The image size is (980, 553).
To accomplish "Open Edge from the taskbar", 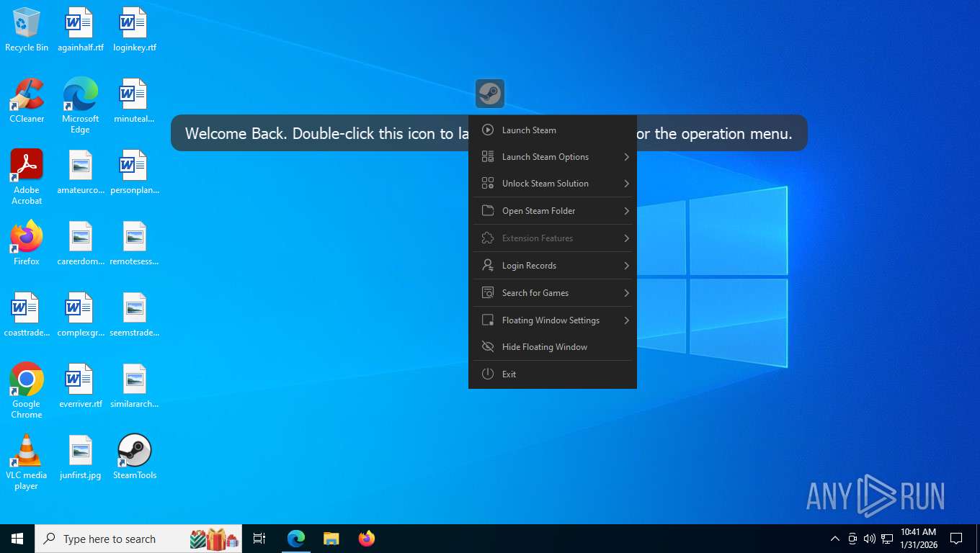I will pyautogui.click(x=296, y=539).
